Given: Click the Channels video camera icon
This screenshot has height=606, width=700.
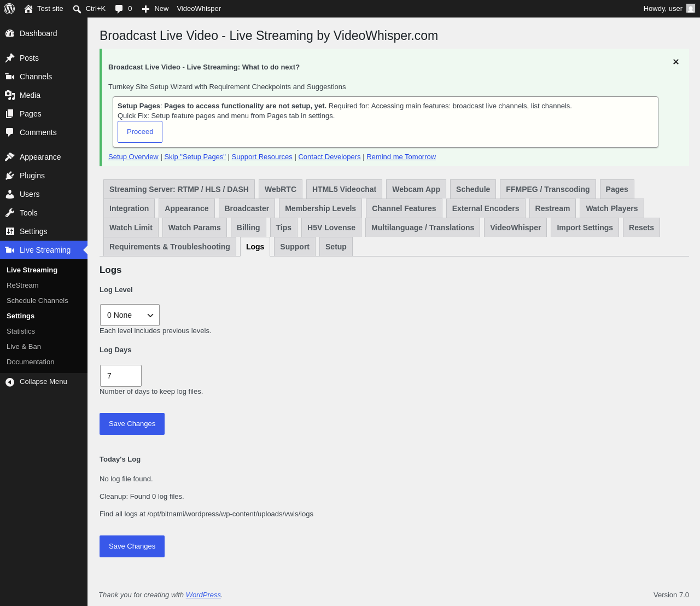Looking at the screenshot, I should (x=10, y=77).
